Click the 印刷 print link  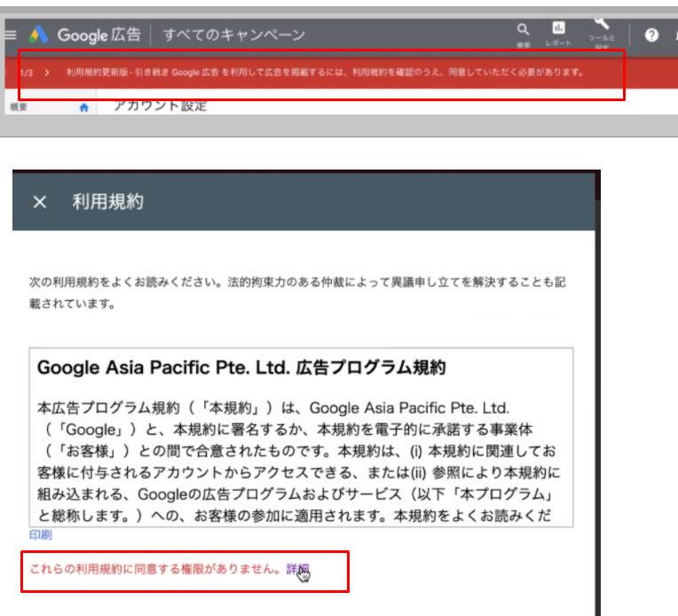[x=40, y=535]
